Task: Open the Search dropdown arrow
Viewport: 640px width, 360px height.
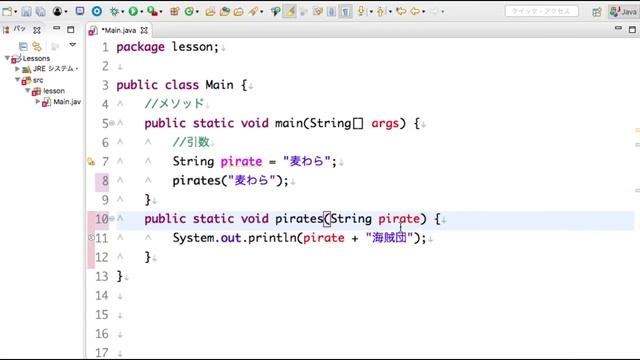Action: point(262,12)
